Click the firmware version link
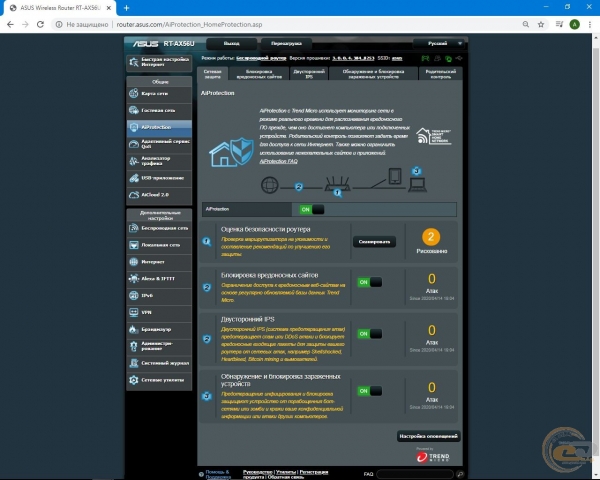 (x=353, y=58)
